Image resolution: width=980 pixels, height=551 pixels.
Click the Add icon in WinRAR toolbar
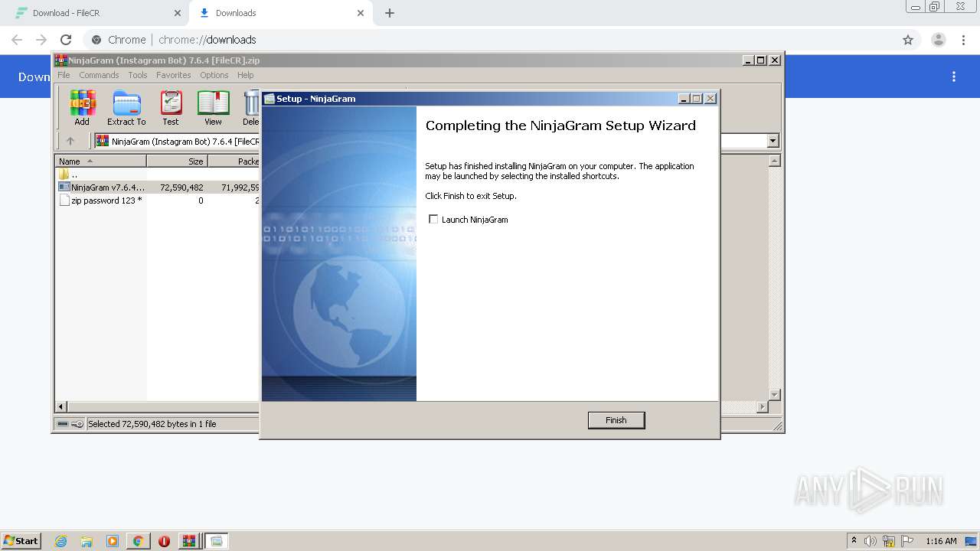click(82, 107)
